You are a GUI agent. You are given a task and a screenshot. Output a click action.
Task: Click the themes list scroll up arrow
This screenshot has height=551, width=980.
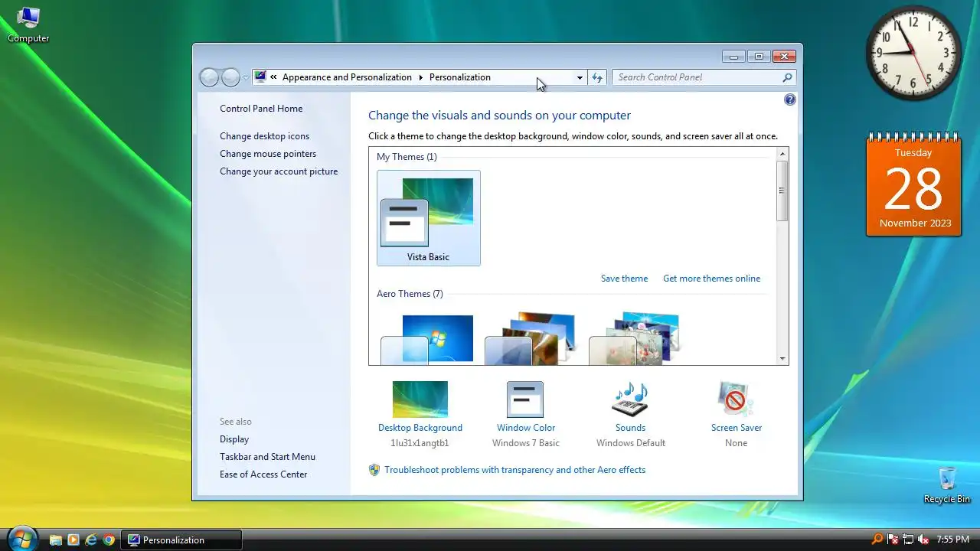(x=782, y=154)
